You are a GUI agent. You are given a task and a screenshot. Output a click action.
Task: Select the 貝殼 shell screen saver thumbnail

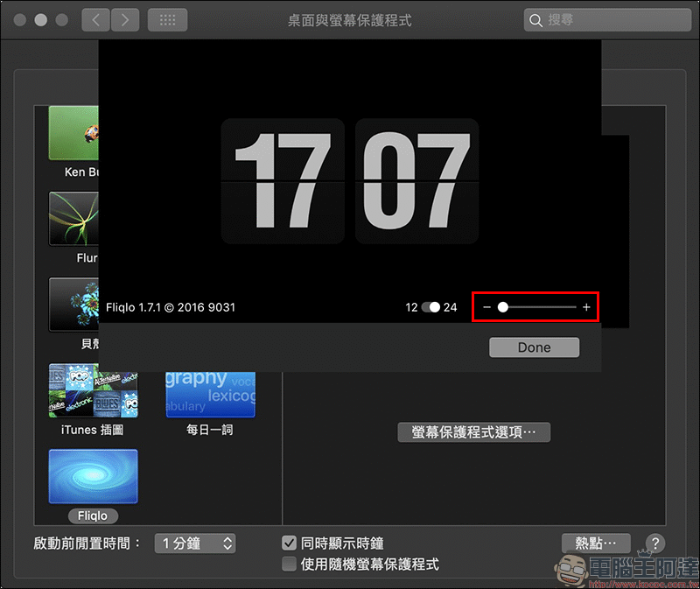click(73, 305)
